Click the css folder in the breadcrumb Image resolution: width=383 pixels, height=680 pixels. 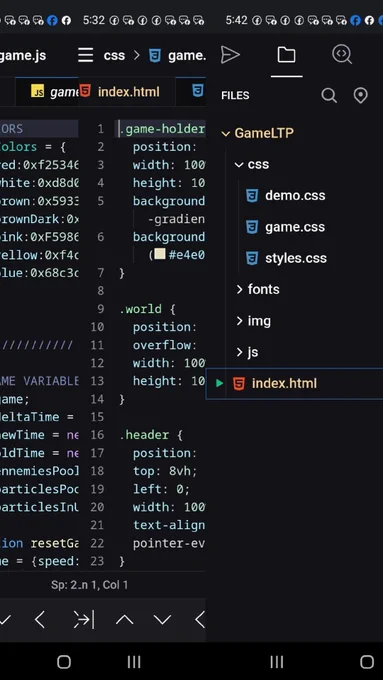[x=114, y=56]
